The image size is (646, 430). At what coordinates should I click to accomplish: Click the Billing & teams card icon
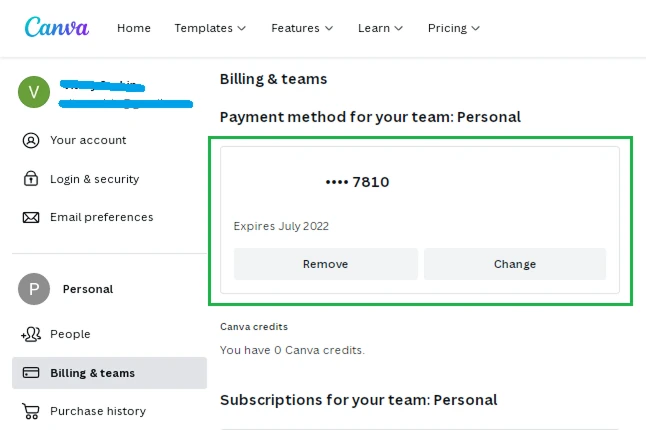pyautogui.click(x=31, y=373)
